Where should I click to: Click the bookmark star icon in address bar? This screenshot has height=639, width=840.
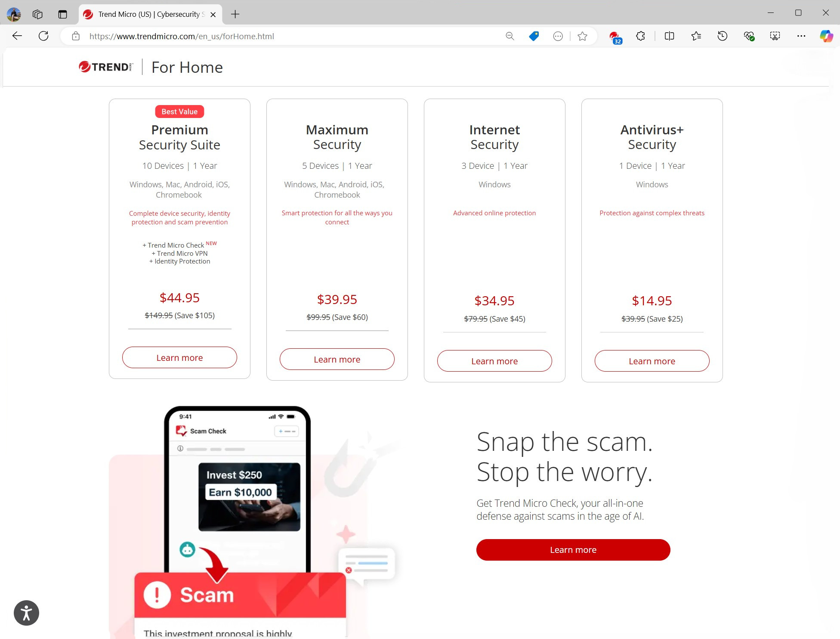tap(582, 36)
